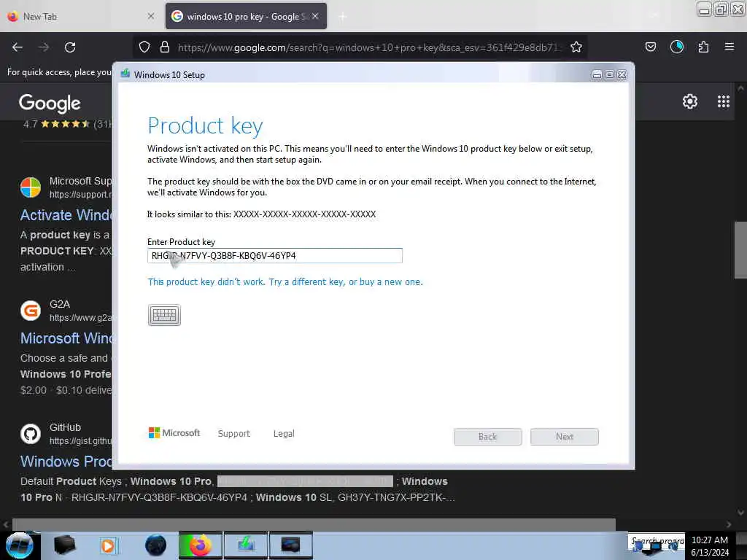Screen dimensions: 747x560
Task: Bookmark this page with the star icon
Action: point(576,47)
